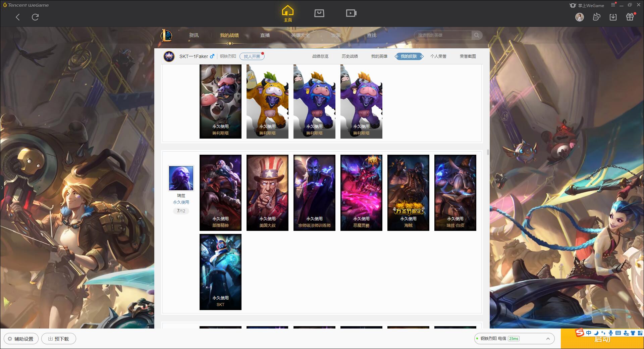The width and height of the screenshot is (644, 349).
Task: Open the Sogou soft keyboard icon
Action: click(x=618, y=333)
